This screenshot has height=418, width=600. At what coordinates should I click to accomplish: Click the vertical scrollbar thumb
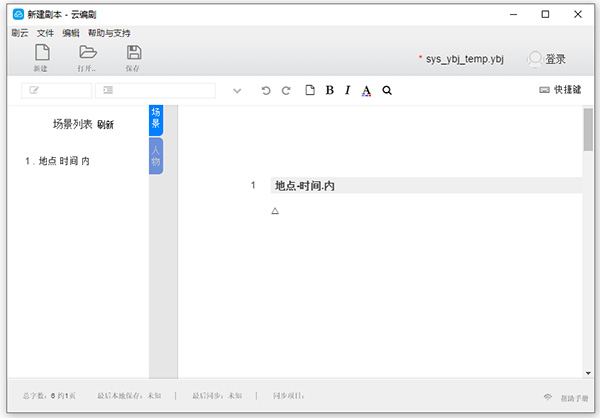click(588, 129)
